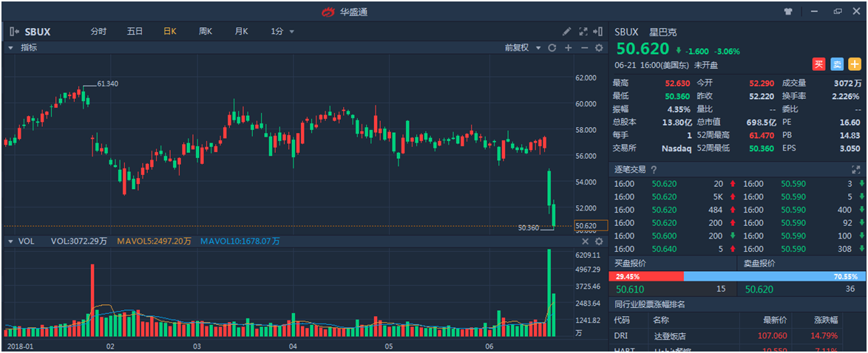Sort by 涨跌幅 column
The image size is (868, 353).
tap(825, 320)
